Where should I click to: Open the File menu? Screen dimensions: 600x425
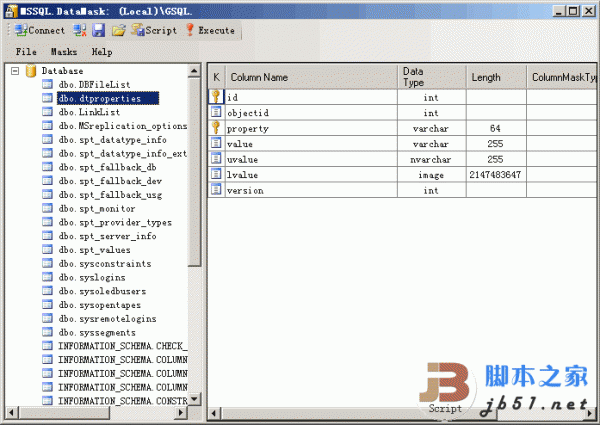click(26, 52)
